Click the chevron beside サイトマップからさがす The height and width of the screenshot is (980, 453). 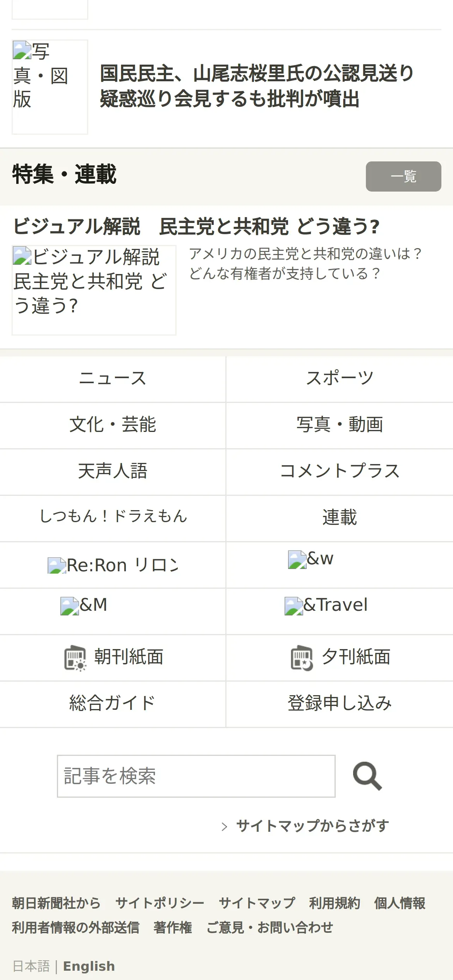[x=224, y=827]
